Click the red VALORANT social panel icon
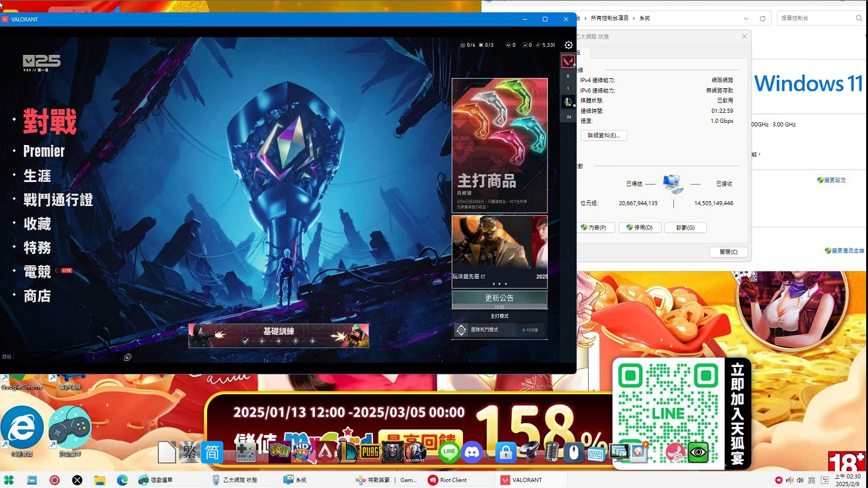 568,61
